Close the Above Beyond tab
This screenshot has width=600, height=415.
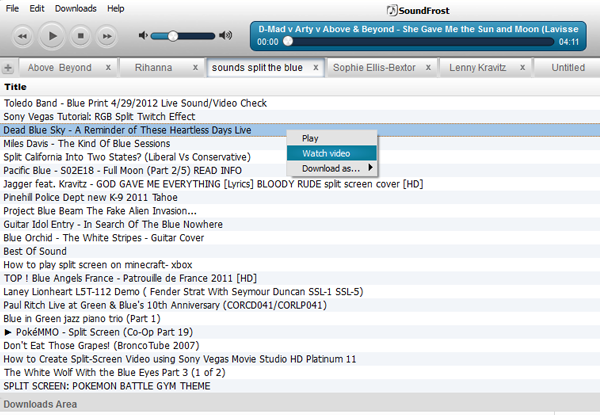click(108, 67)
